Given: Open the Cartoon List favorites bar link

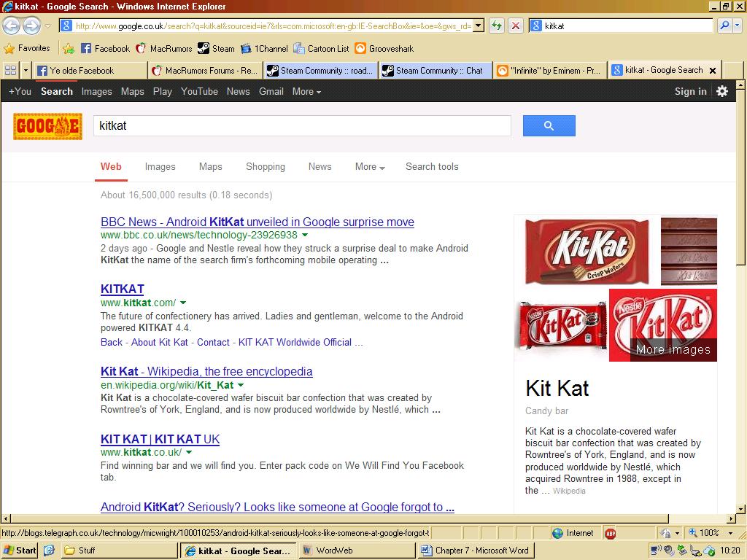Looking at the screenshot, I should point(322,49).
